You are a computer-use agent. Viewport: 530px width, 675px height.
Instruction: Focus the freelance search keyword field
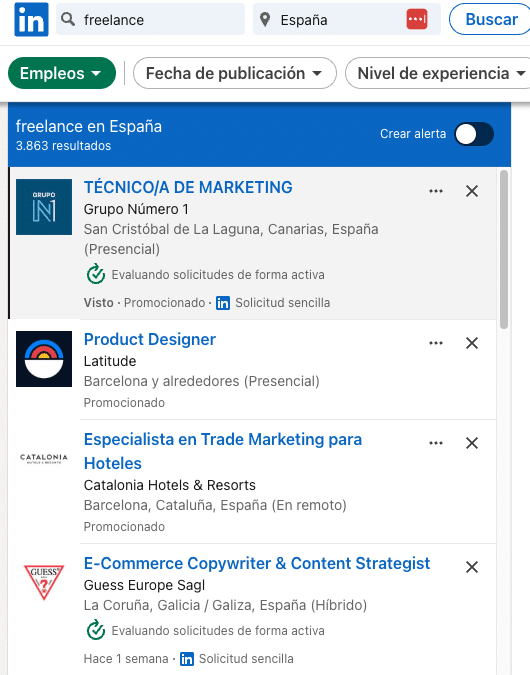150,19
